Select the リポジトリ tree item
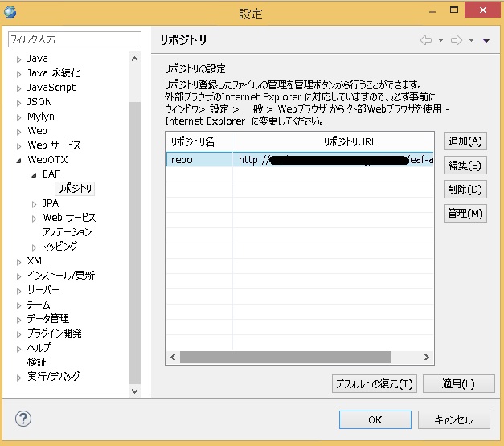The height and width of the screenshot is (446, 504). coord(74,189)
